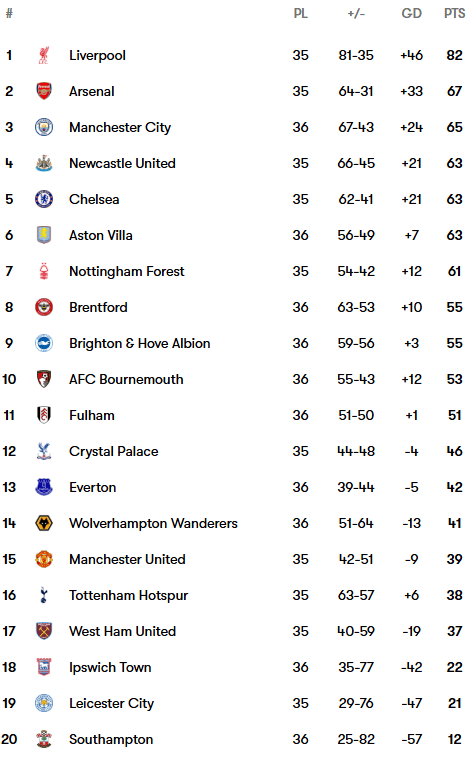
Task: Sort table by PTS column header
Action: point(454,14)
